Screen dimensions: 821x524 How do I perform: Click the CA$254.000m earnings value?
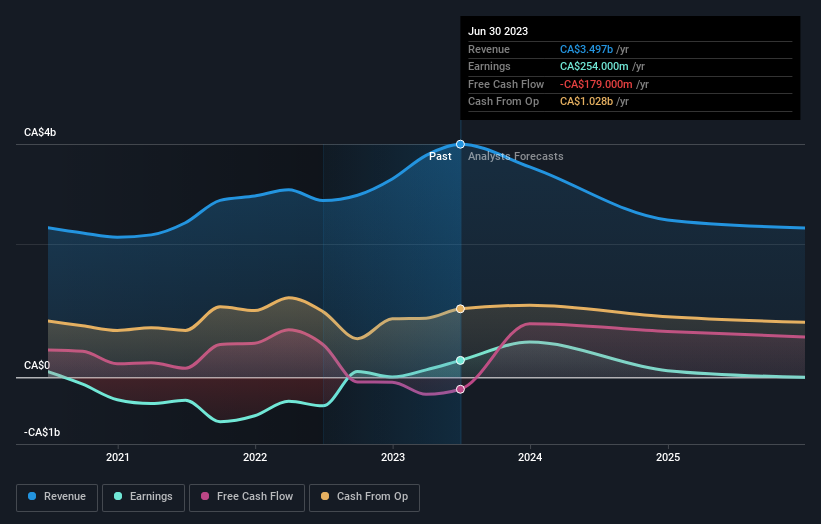[594, 66]
